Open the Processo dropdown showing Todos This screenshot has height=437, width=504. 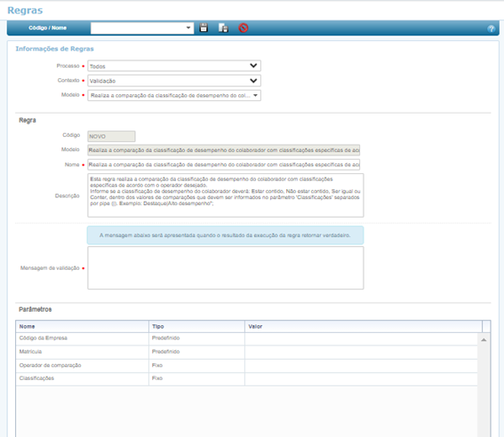pyautogui.click(x=174, y=66)
